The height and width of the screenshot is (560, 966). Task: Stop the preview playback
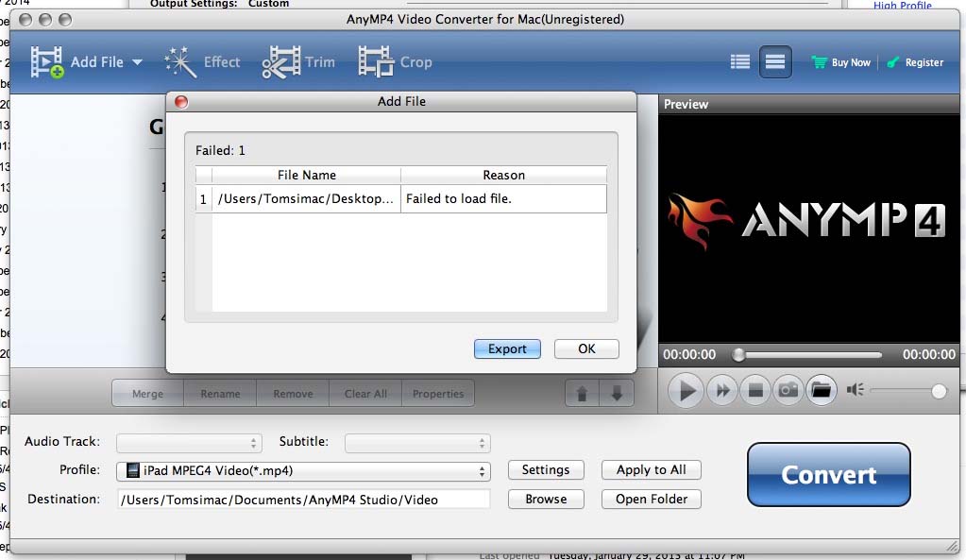[755, 391]
